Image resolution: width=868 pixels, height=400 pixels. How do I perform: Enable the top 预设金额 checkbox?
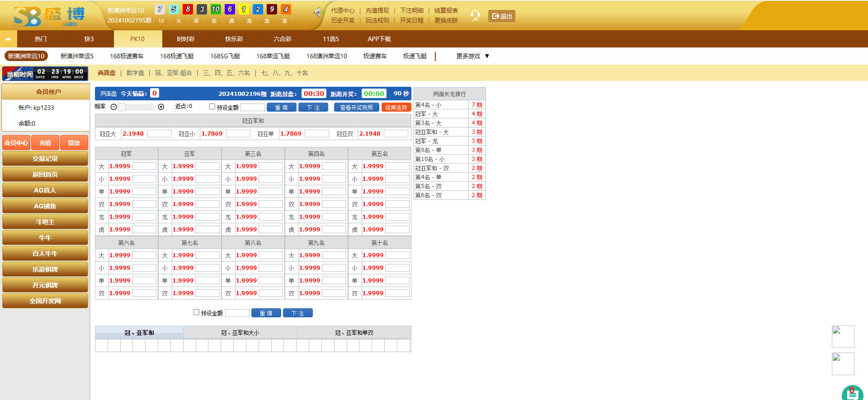[x=212, y=107]
